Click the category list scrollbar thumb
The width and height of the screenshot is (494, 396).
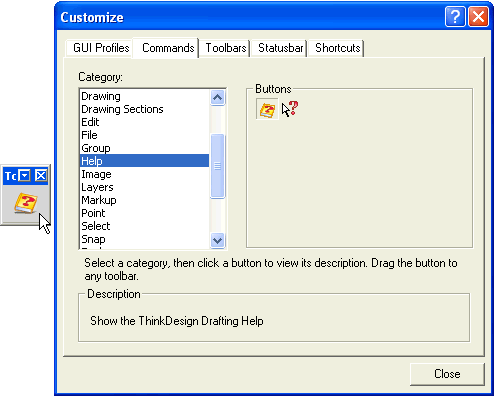tap(218, 166)
